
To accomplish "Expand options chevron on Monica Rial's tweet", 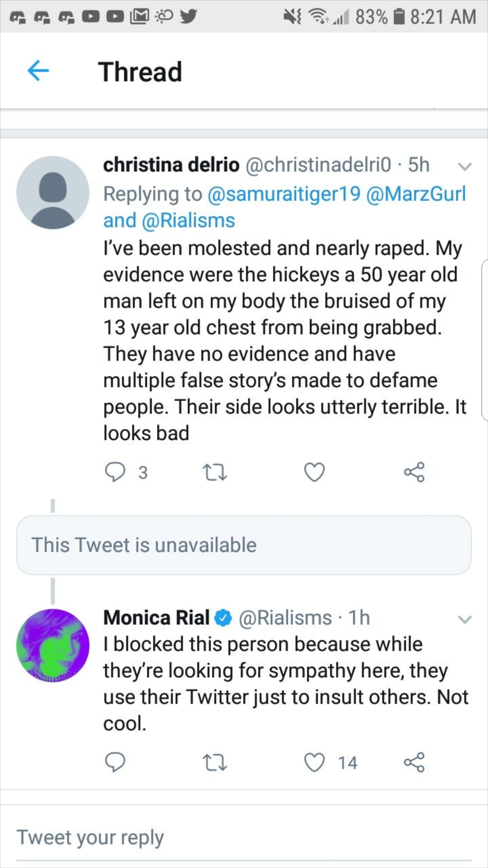I will pyautogui.click(x=465, y=619).
